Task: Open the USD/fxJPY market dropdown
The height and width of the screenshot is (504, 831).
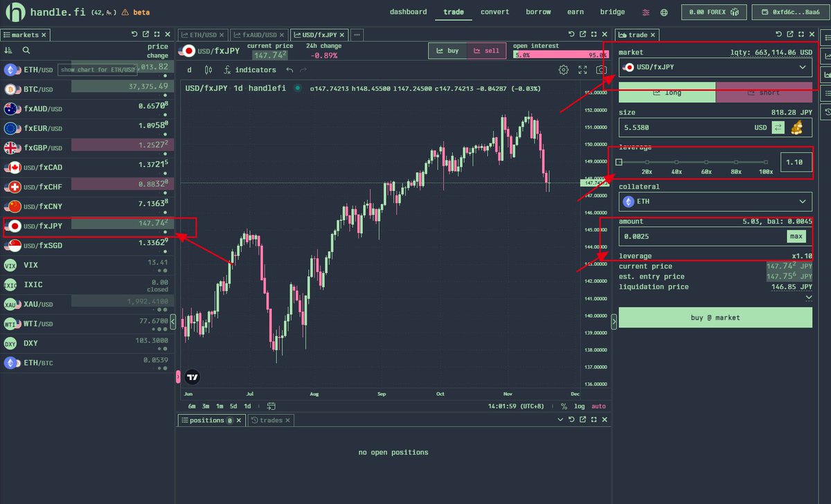Action: [715, 67]
